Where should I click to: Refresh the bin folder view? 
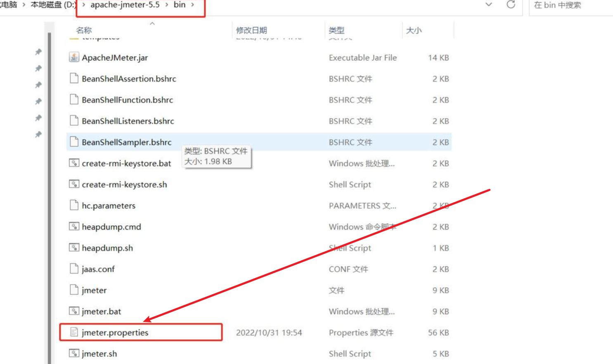[x=511, y=5]
